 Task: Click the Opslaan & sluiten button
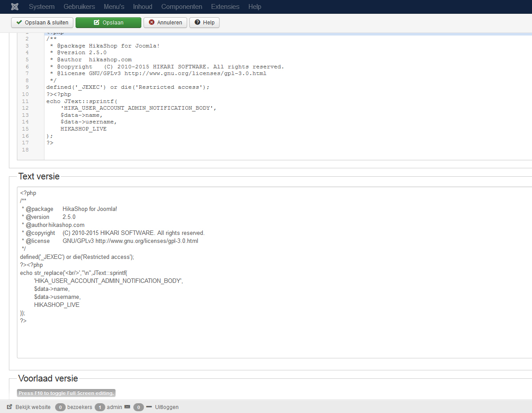pyautogui.click(x=42, y=22)
